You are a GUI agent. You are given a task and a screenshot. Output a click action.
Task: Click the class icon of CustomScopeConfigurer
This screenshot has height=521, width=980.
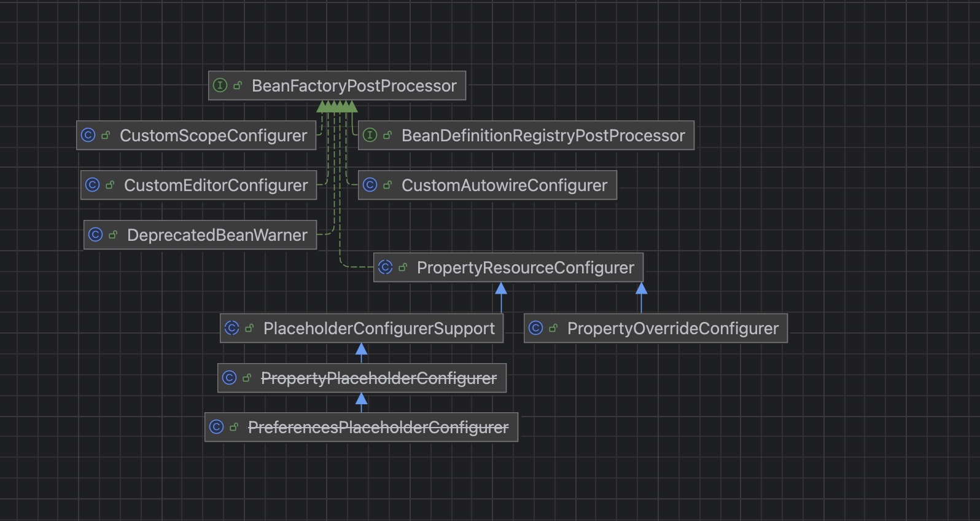(88, 135)
